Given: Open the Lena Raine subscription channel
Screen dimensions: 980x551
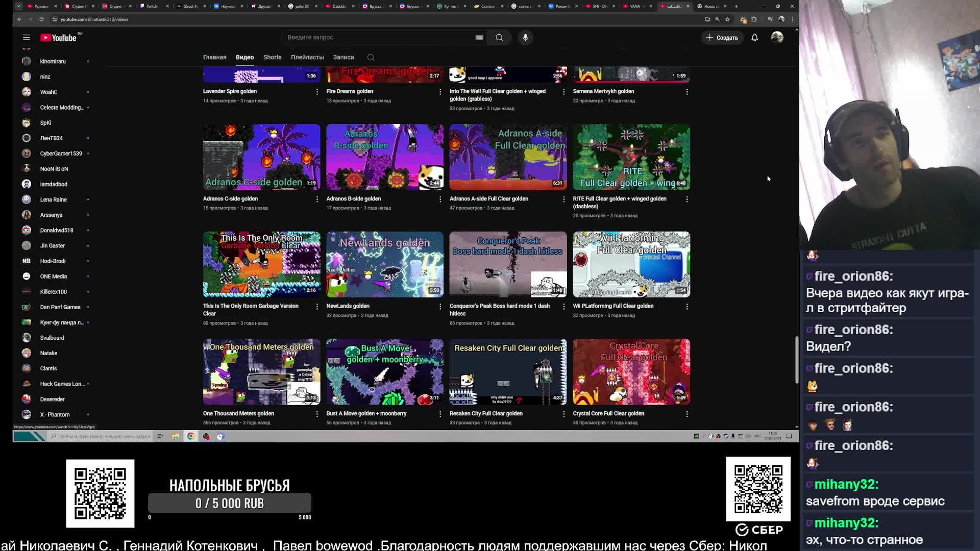Looking at the screenshot, I should 53,199.
